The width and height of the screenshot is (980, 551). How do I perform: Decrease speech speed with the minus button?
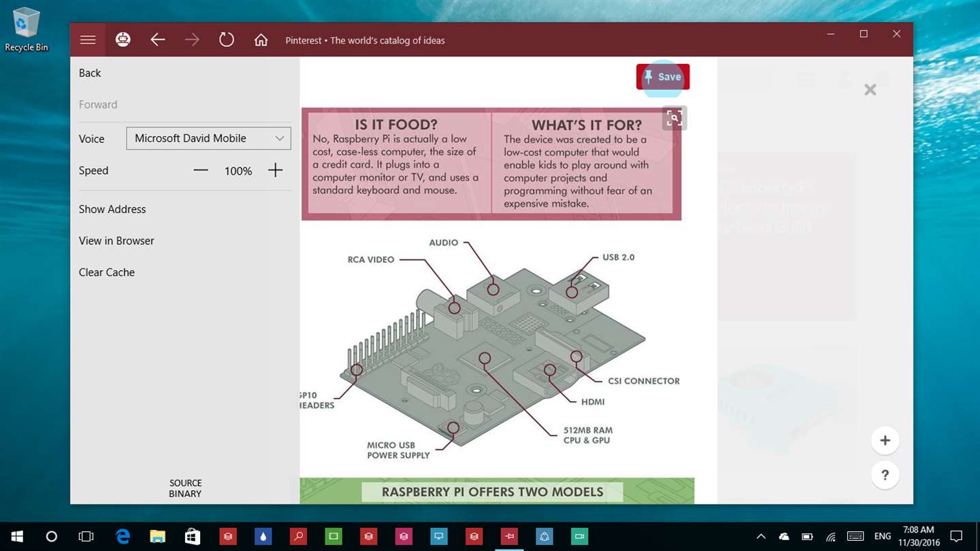click(x=201, y=171)
